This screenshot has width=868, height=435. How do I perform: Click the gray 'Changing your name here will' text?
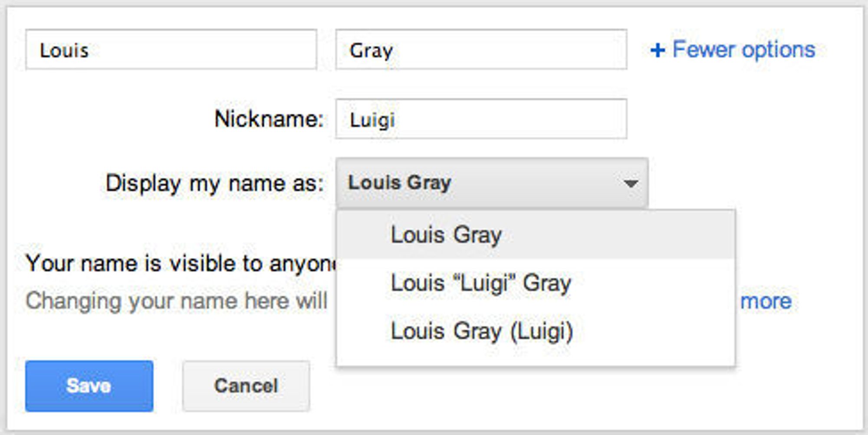[176, 302]
